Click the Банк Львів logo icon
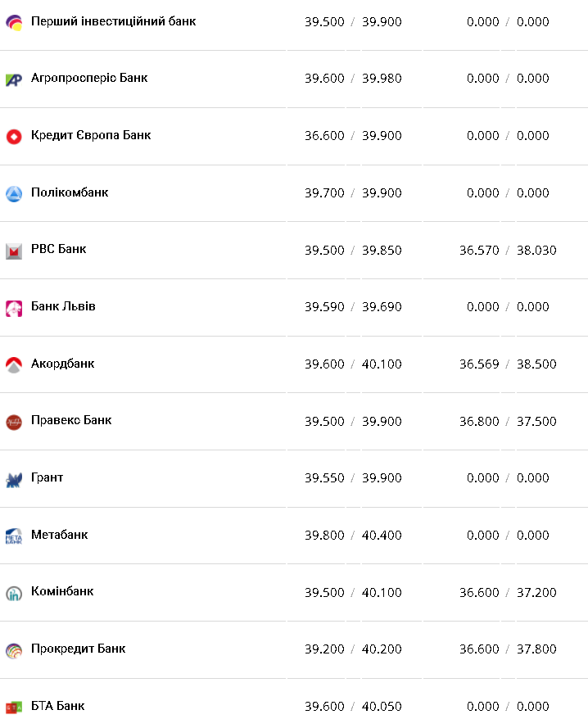588x728 pixels. click(13, 308)
